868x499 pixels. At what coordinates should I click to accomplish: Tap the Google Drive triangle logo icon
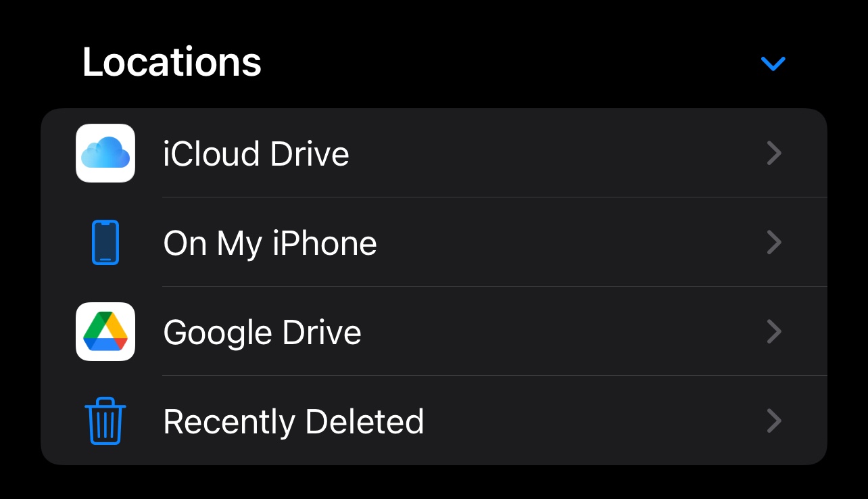click(x=105, y=331)
